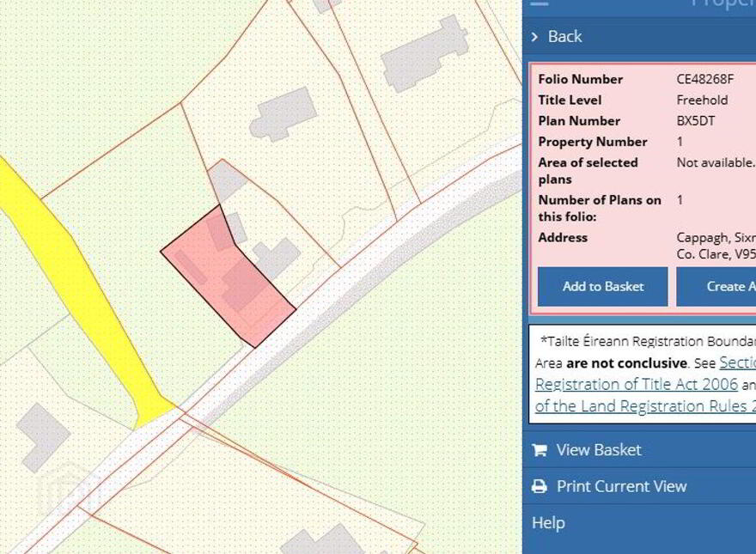Image resolution: width=756 pixels, height=554 pixels.
Task: Open the hamburger menu icon
Action: pyautogui.click(x=540, y=3)
